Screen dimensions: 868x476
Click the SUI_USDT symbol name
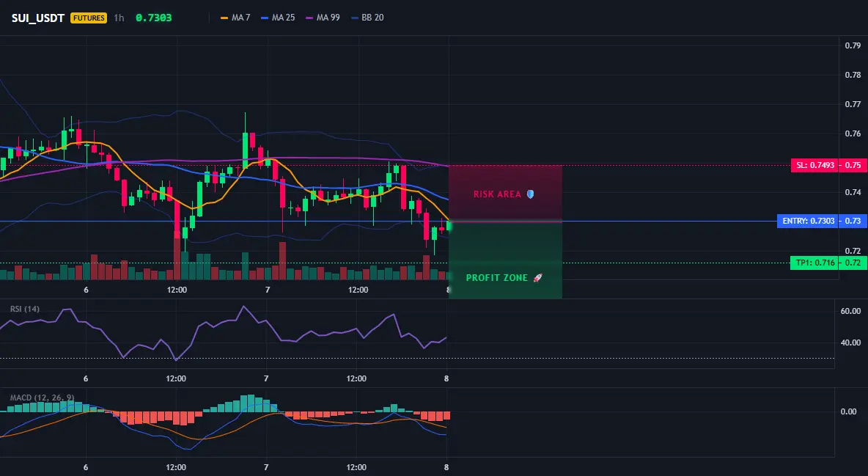click(38, 18)
